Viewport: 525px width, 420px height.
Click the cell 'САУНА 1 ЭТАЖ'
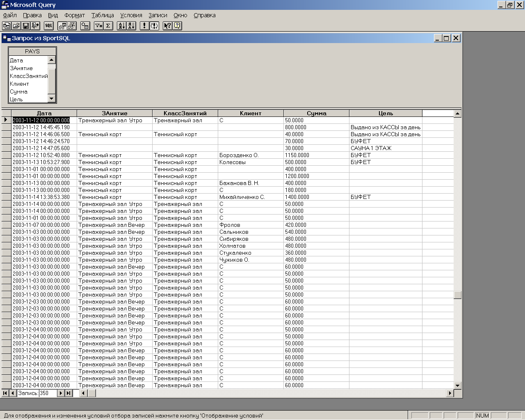pyautogui.click(x=386, y=148)
